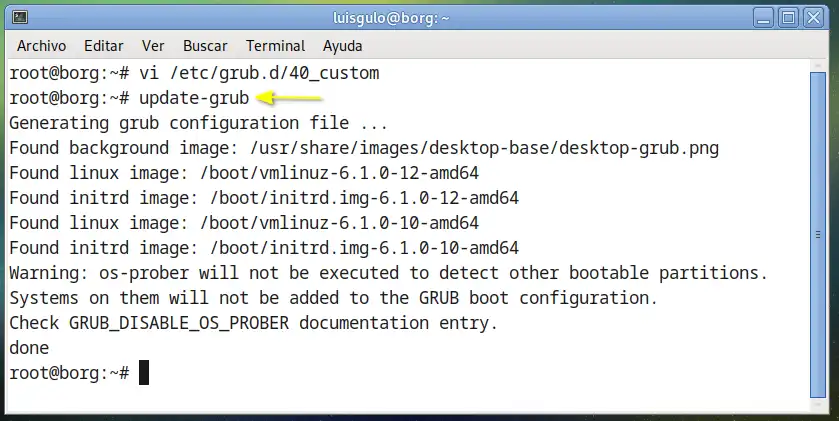Maximize the terminal window
This screenshot has height=421, width=839.
(788, 18)
